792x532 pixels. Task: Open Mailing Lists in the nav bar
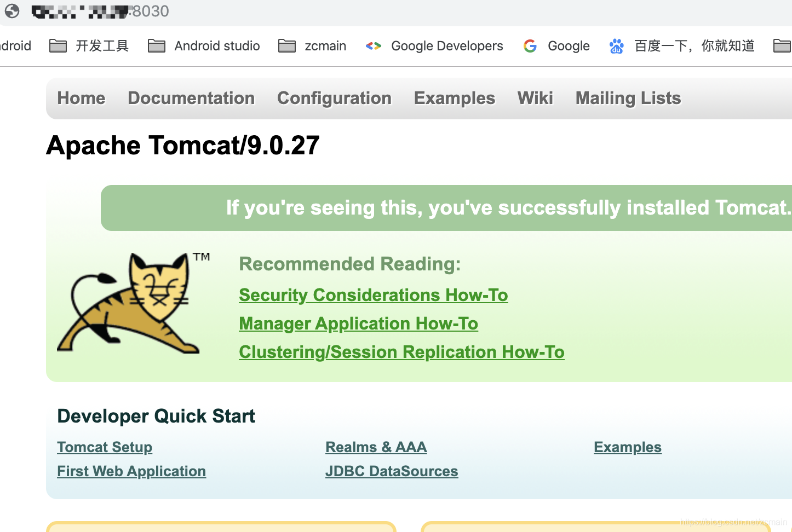[628, 98]
